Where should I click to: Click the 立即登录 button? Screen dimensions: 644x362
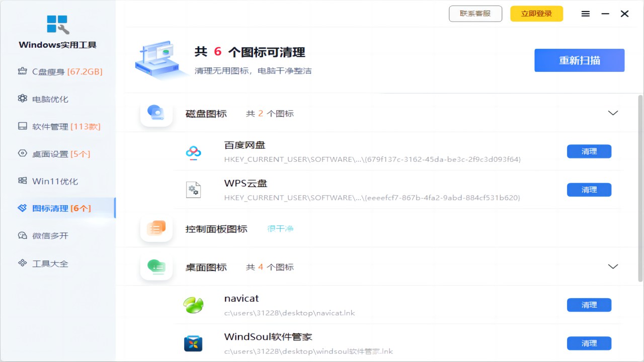(x=537, y=14)
